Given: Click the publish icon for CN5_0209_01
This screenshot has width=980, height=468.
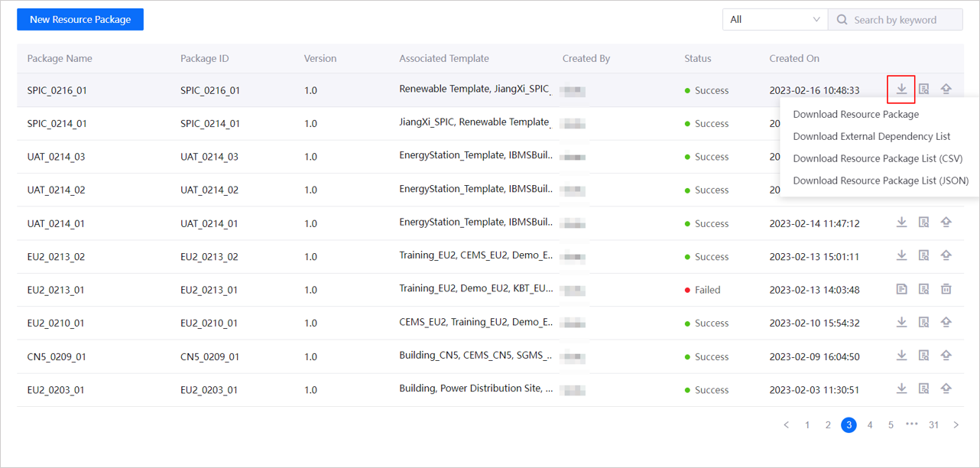Looking at the screenshot, I should click(x=946, y=356).
